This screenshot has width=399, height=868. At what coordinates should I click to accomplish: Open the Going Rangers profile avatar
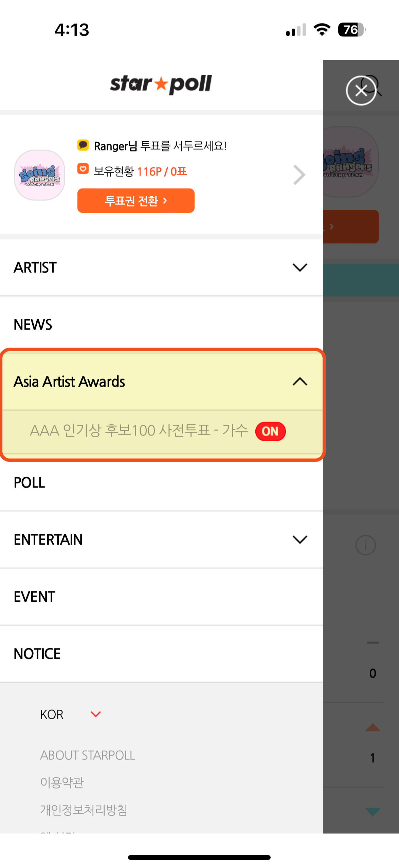point(40,175)
